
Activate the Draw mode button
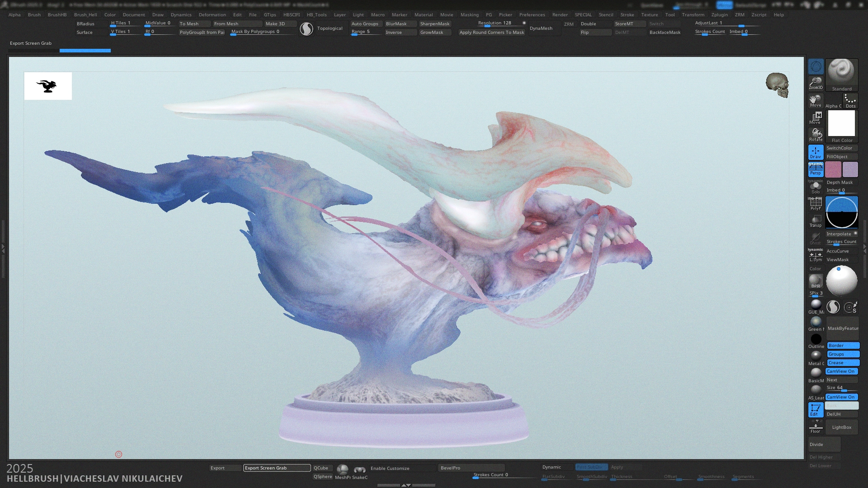(816, 152)
